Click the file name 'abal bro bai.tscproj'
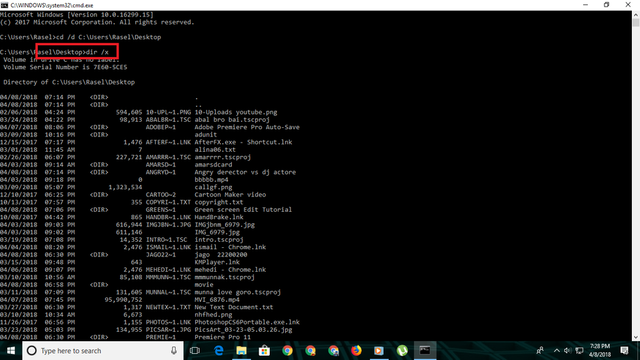 coord(232,120)
